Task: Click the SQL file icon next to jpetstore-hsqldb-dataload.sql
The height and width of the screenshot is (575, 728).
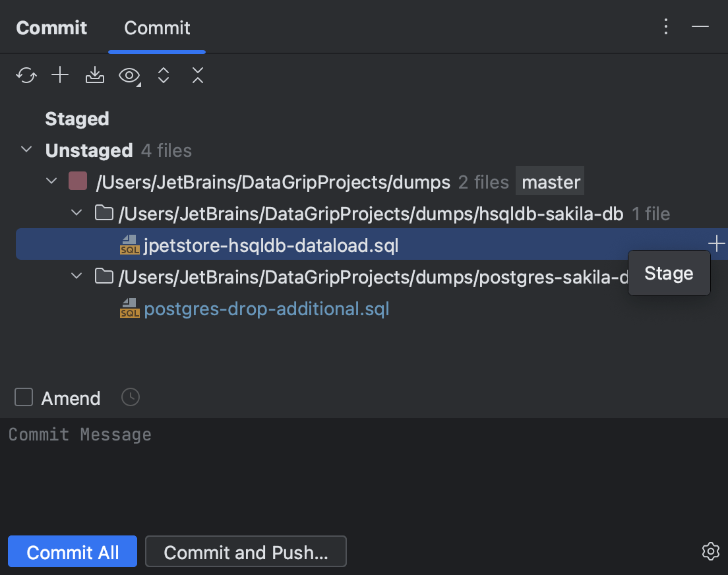Action: click(130, 245)
